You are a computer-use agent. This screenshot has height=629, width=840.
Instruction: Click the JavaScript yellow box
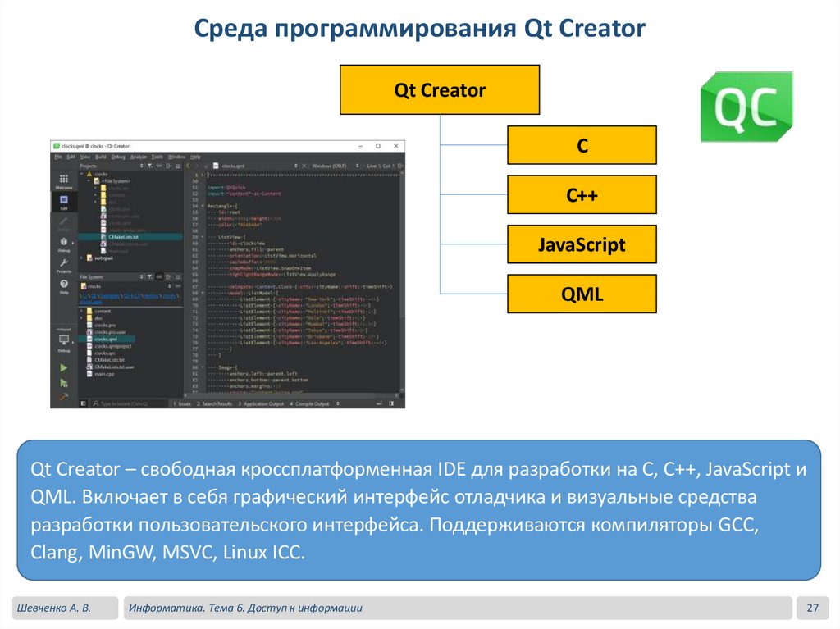tap(582, 244)
